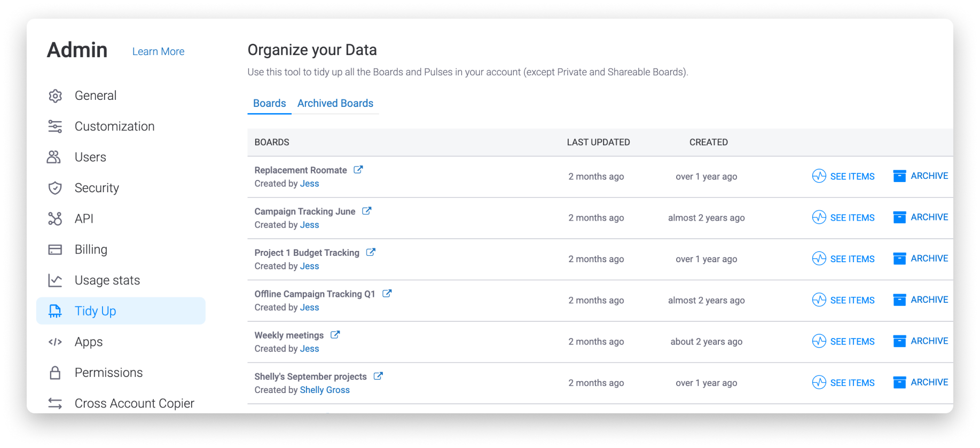Click the Usage stats chart icon
Viewport: 980px width, 448px height.
tap(55, 280)
